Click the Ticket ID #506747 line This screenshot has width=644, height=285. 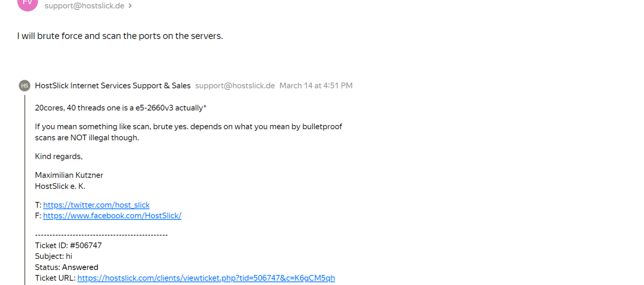pyautogui.click(x=68, y=245)
